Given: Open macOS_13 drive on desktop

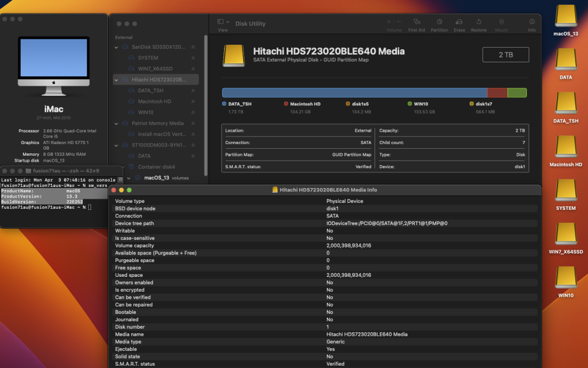Looking at the screenshot, I should [566, 20].
